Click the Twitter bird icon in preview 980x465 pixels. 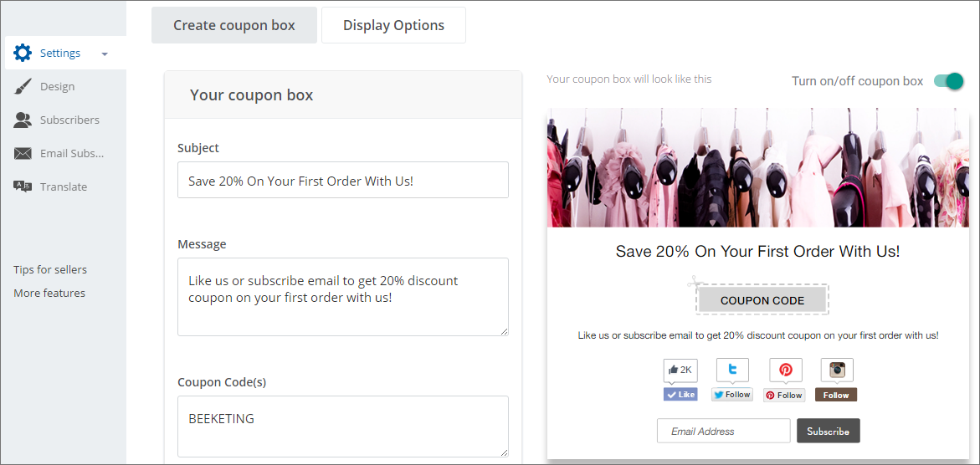(732, 370)
